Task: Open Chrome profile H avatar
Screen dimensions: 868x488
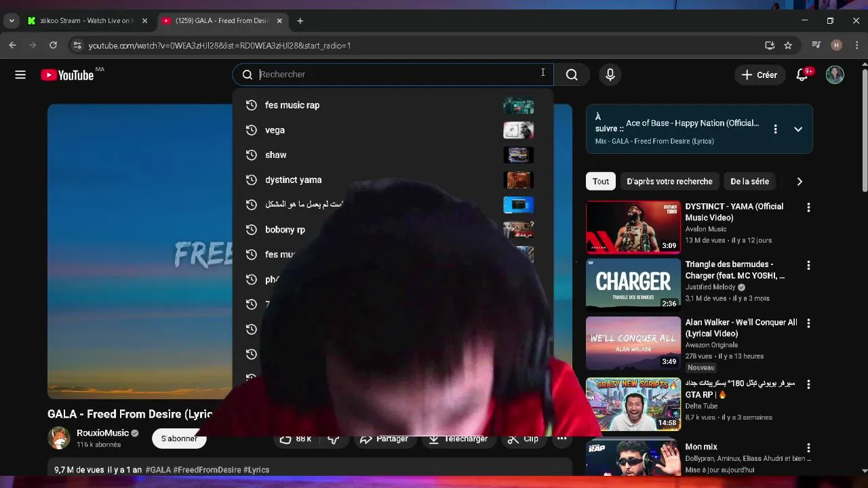Action: pyautogui.click(x=836, y=45)
